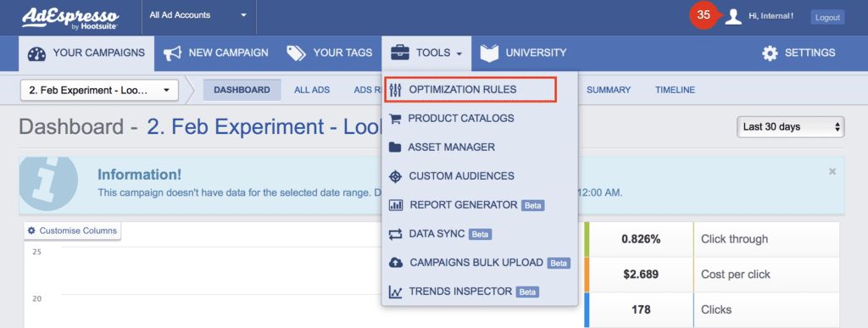
Task: Click the user profile avatar icon
Action: [733, 17]
